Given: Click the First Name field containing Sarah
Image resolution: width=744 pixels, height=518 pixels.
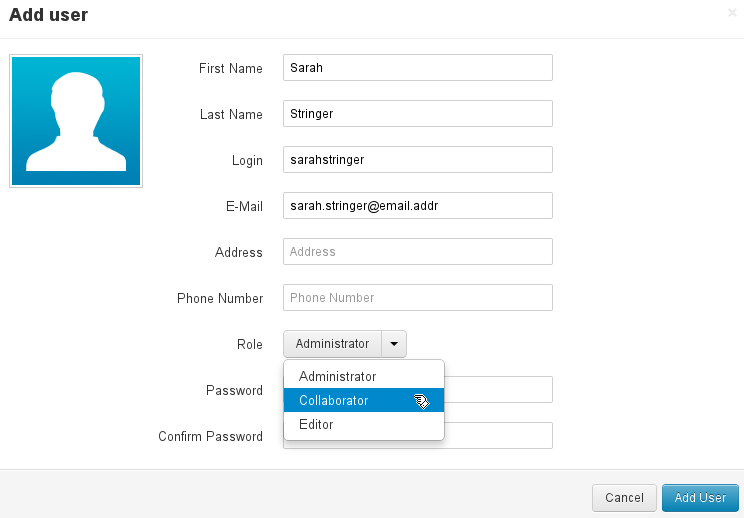Looking at the screenshot, I should [418, 68].
